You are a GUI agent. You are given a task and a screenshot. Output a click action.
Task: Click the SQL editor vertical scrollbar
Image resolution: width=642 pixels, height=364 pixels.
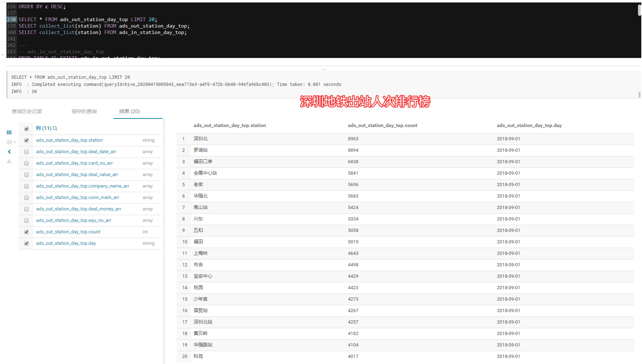[639, 10]
